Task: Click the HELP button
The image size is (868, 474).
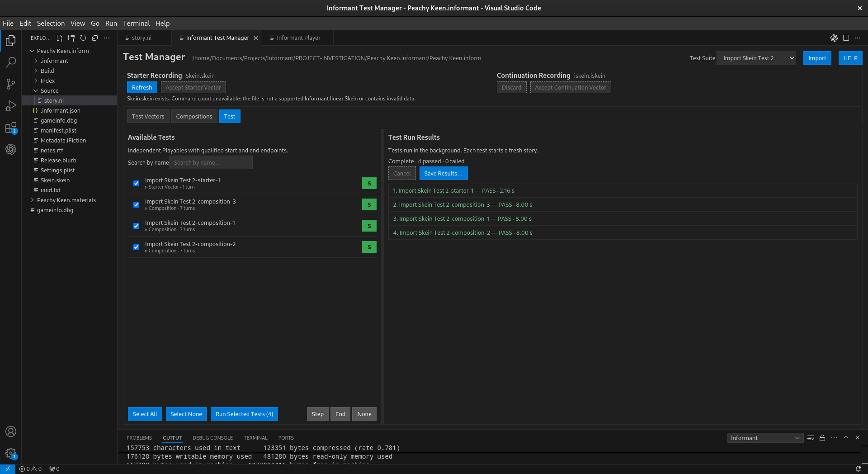Action: [850, 58]
